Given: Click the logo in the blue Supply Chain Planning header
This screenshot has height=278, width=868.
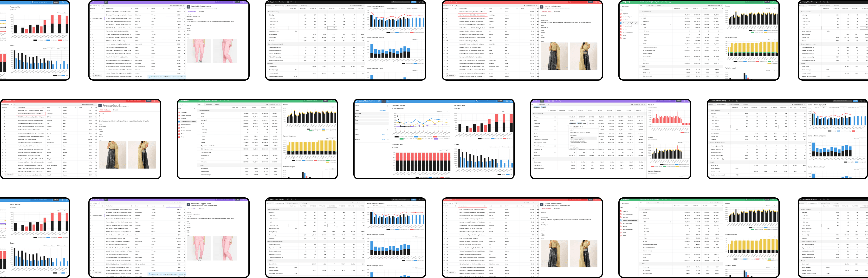Looking at the screenshot, I should click(x=357, y=101).
